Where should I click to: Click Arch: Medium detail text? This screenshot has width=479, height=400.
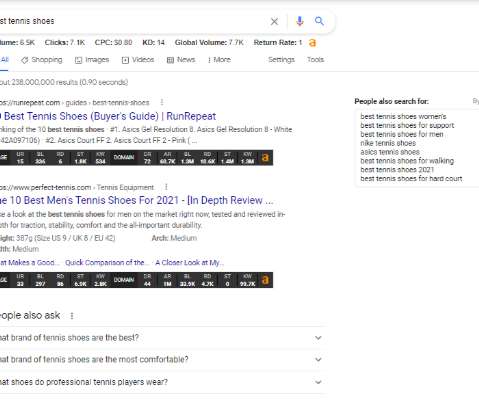coord(174,238)
